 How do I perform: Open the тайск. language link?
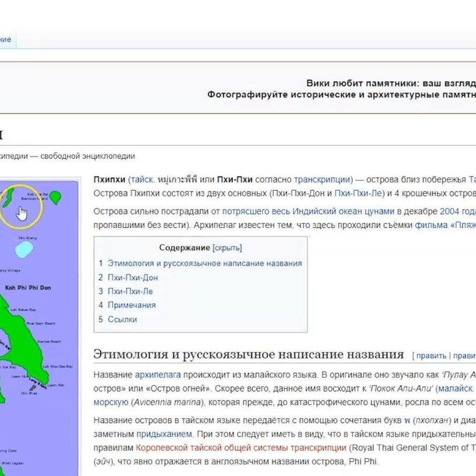142,180
